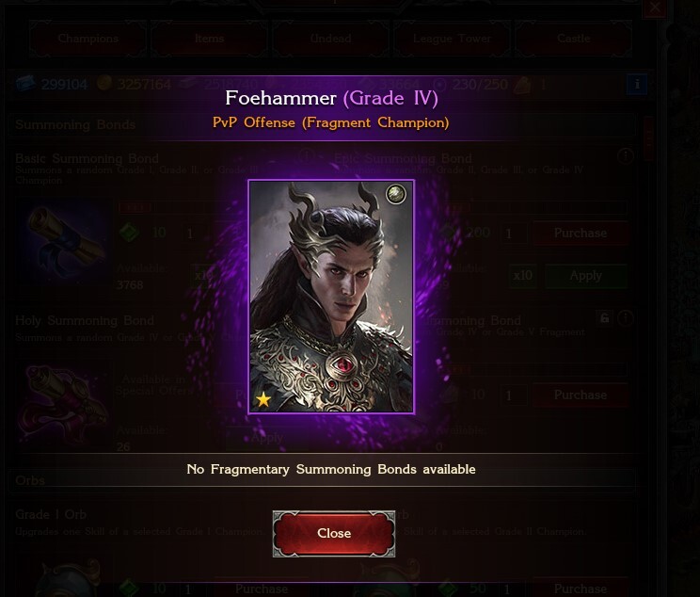The width and height of the screenshot is (700, 597).
Task: Switch to the Items tab
Action: tap(209, 39)
